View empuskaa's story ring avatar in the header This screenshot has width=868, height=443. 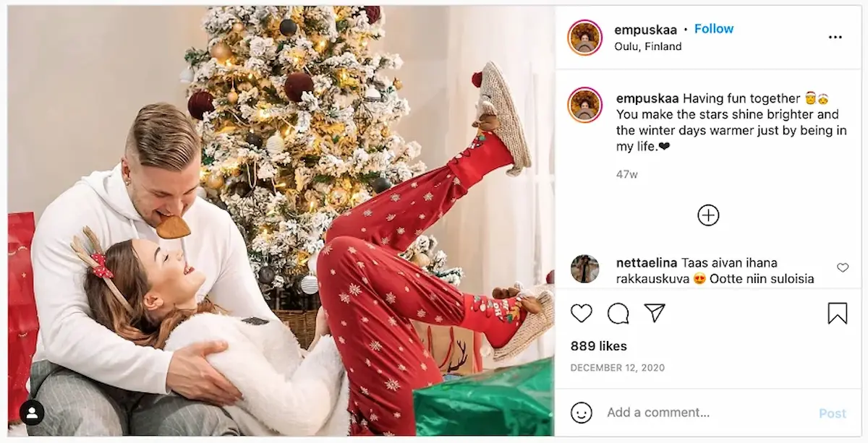[585, 37]
